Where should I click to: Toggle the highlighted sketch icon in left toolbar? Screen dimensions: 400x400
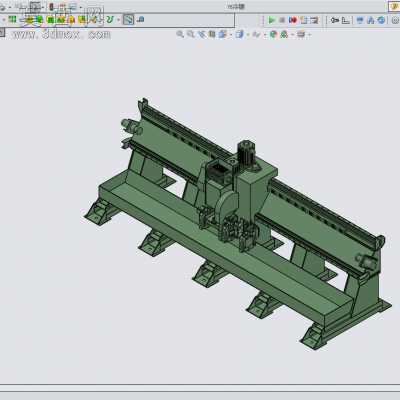point(128,20)
